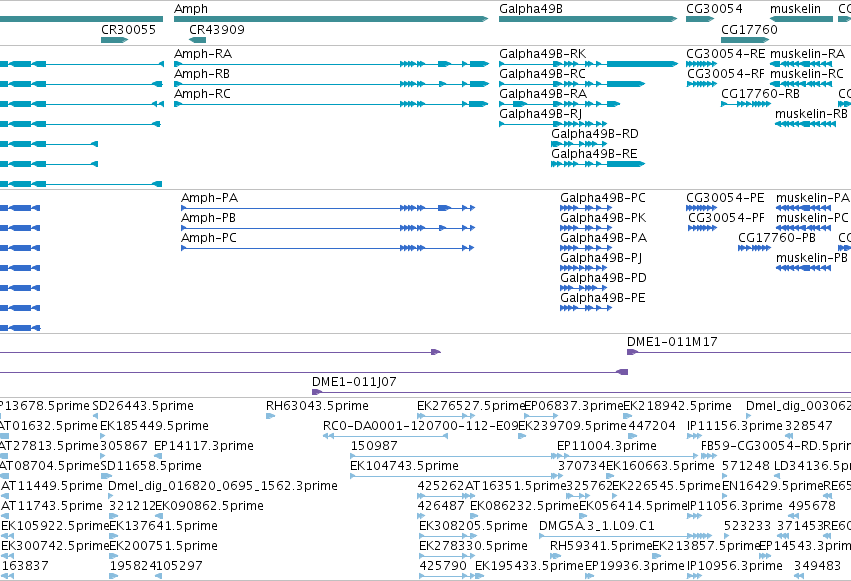
Task: Select the Amph-RC transcript
Action: [x=331, y=104]
